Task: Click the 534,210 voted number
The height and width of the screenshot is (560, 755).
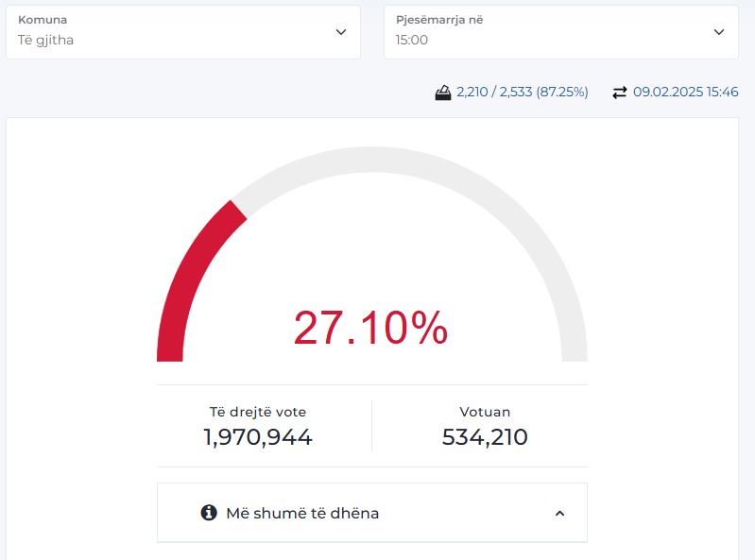Action: (485, 437)
